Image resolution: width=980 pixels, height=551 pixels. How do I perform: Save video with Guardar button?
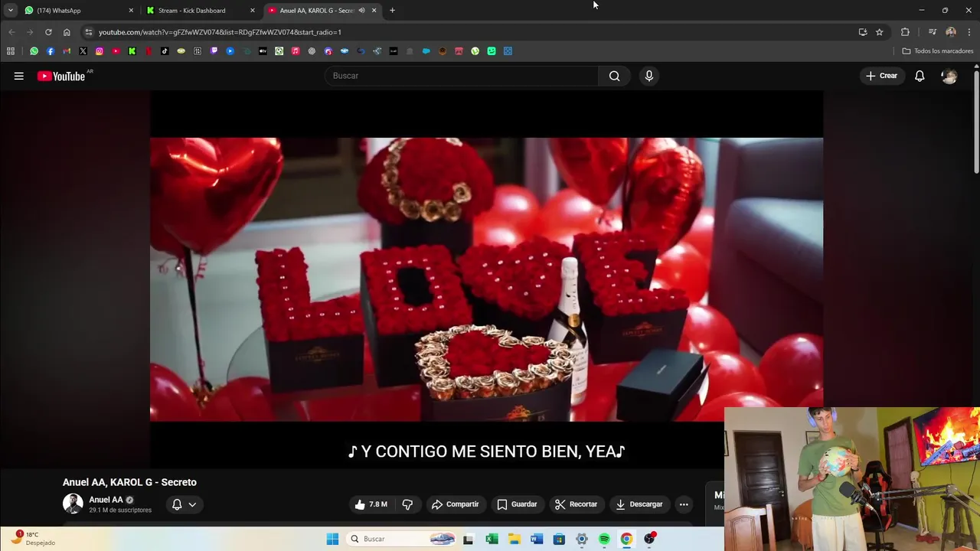click(517, 504)
